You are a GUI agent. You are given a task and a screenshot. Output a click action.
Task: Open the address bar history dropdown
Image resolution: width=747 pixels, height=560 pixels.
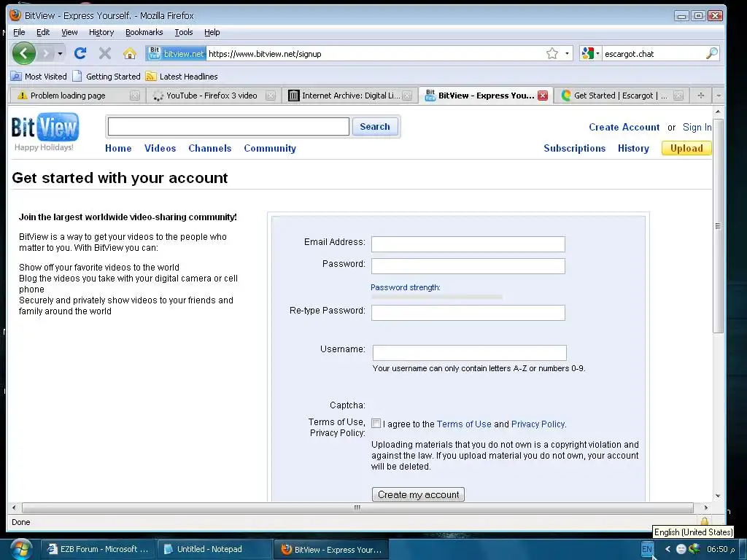click(x=567, y=53)
